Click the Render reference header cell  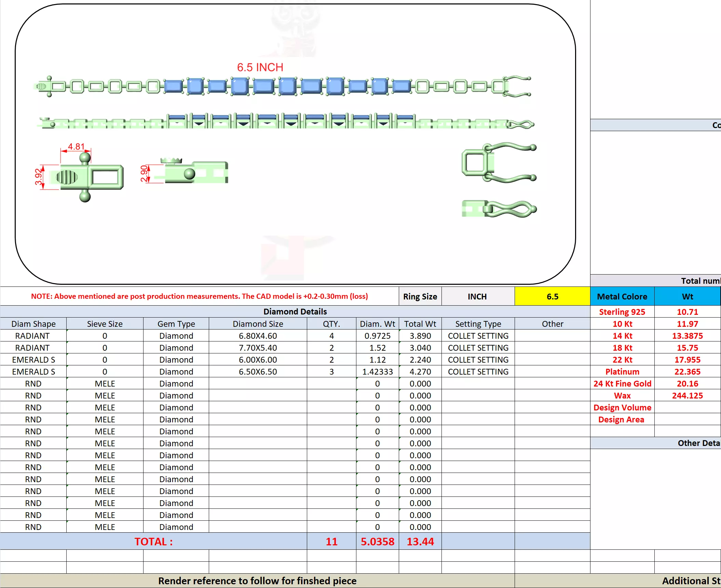tap(257, 581)
